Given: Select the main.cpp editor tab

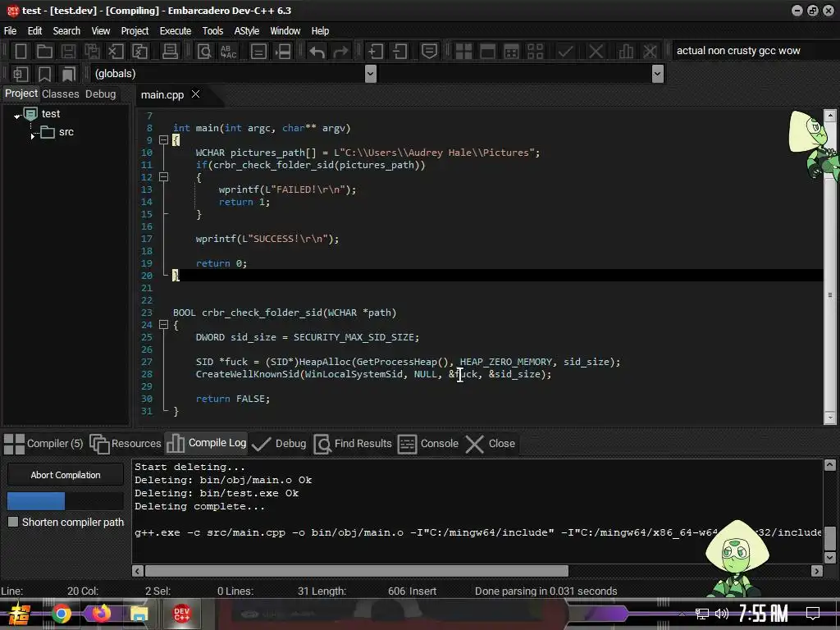Looking at the screenshot, I should pyautogui.click(x=162, y=95).
